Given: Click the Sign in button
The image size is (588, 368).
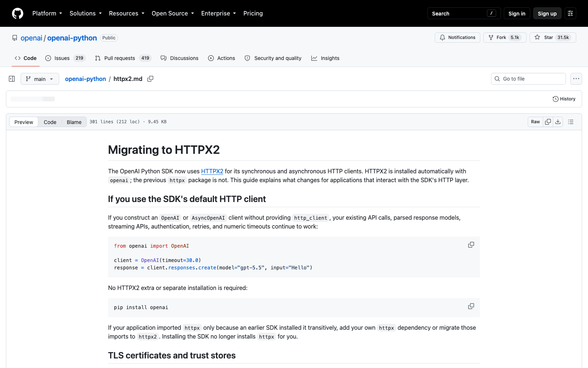Looking at the screenshot, I should pyautogui.click(x=517, y=13).
